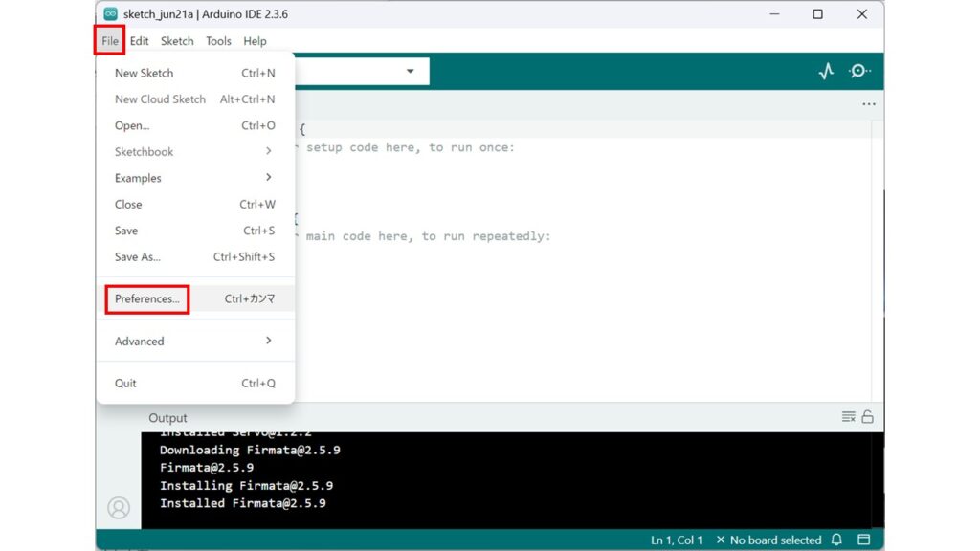The width and height of the screenshot is (980, 551).
Task: Click the editor three-dots more options icon
Action: 869,104
